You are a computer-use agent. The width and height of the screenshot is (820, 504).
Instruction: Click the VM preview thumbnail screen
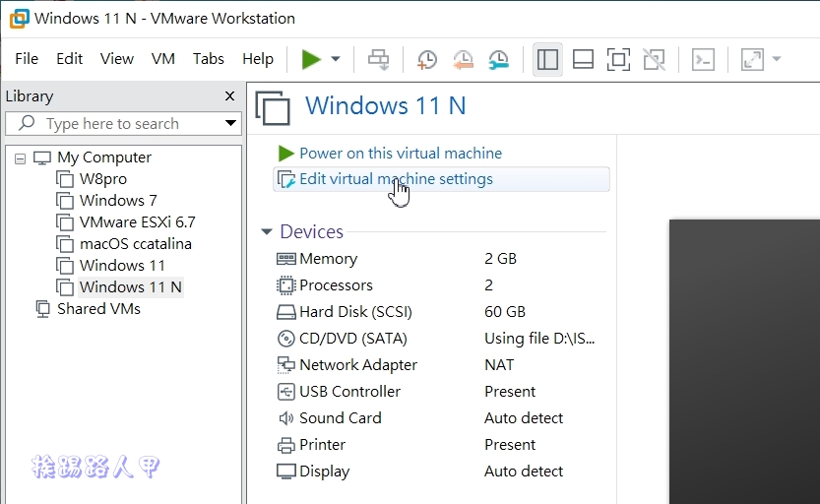point(744,362)
